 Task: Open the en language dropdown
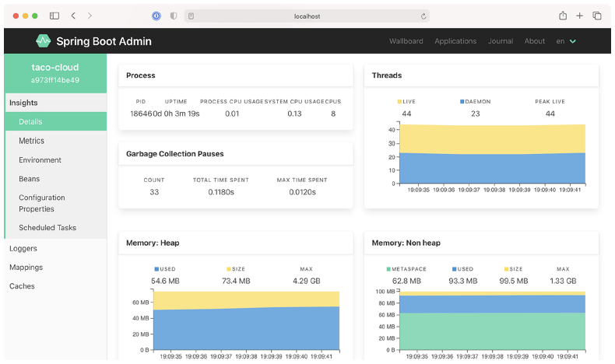565,41
